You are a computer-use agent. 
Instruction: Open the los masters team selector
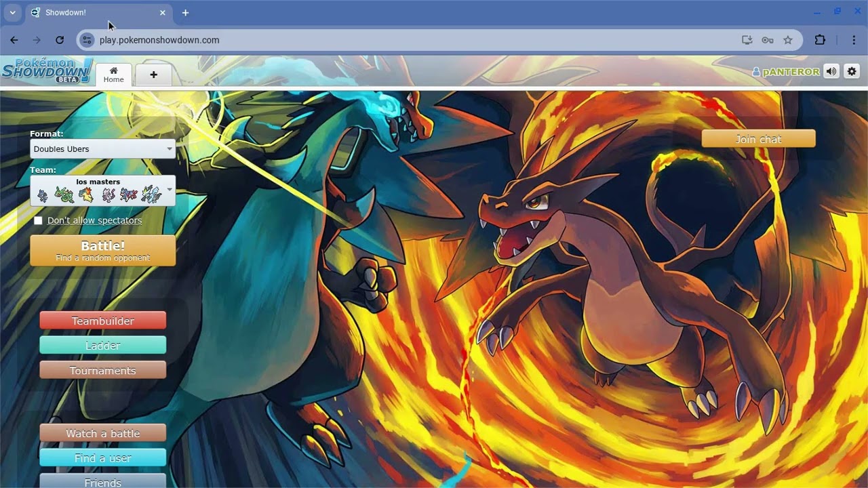103,190
